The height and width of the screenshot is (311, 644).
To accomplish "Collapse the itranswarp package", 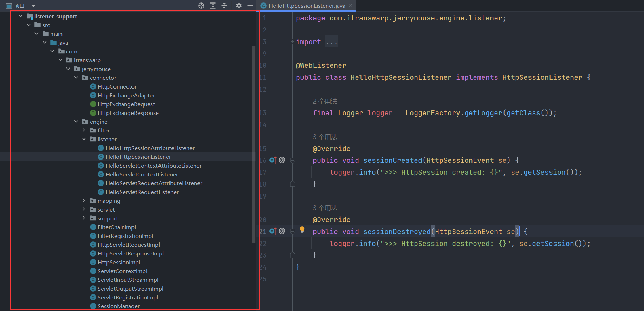I will coord(60,60).
